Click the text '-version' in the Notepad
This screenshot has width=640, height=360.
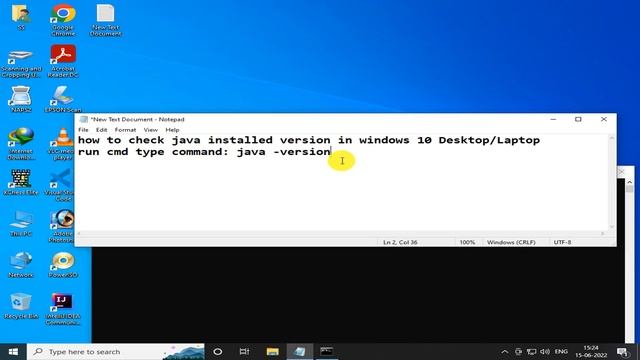click(x=301, y=152)
